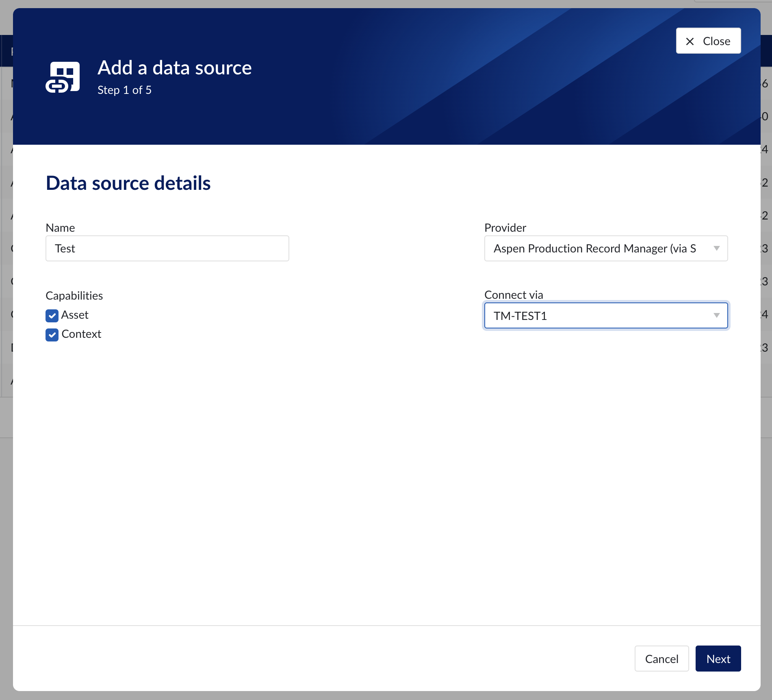This screenshot has width=772, height=700.
Task: Click the Add a data source title
Action: click(175, 68)
